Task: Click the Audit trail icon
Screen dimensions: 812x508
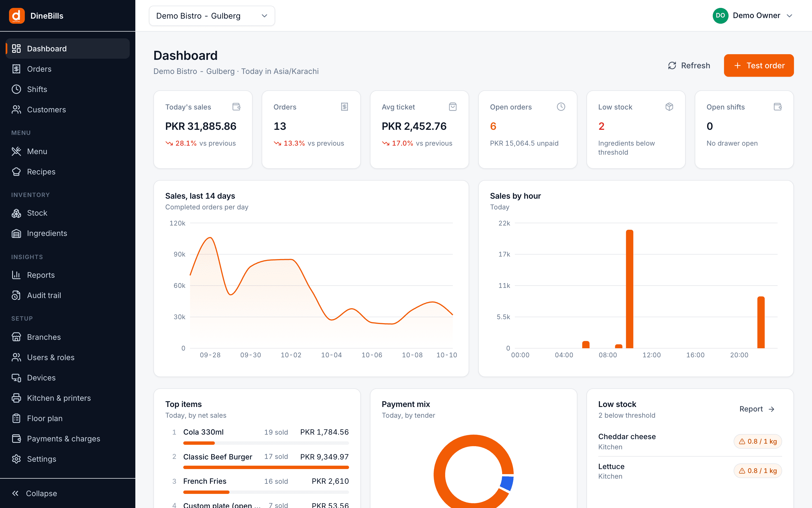Action: (x=16, y=295)
